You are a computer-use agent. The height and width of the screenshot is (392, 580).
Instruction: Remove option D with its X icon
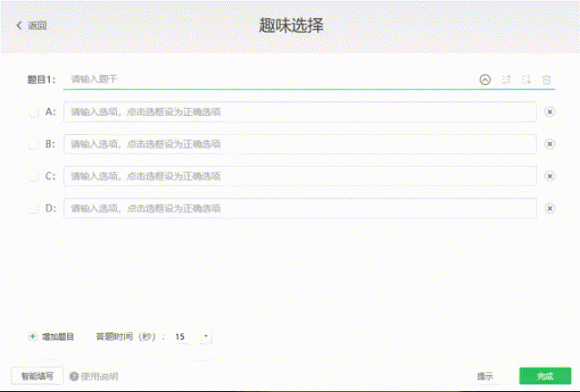tap(550, 208)
